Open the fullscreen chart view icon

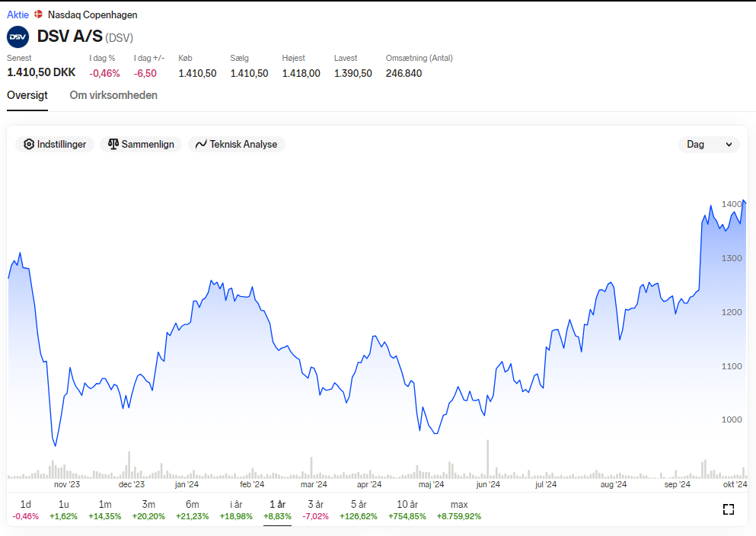(729, 509)
